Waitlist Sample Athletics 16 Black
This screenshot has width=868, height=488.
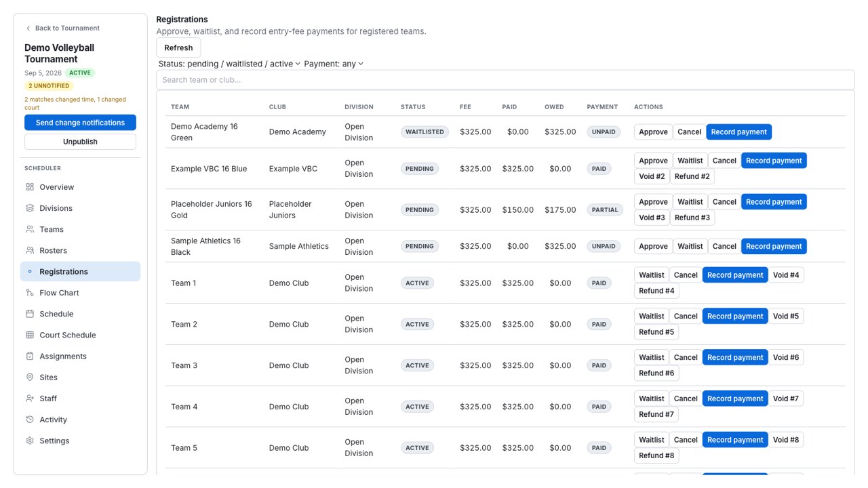click(690, 246)
